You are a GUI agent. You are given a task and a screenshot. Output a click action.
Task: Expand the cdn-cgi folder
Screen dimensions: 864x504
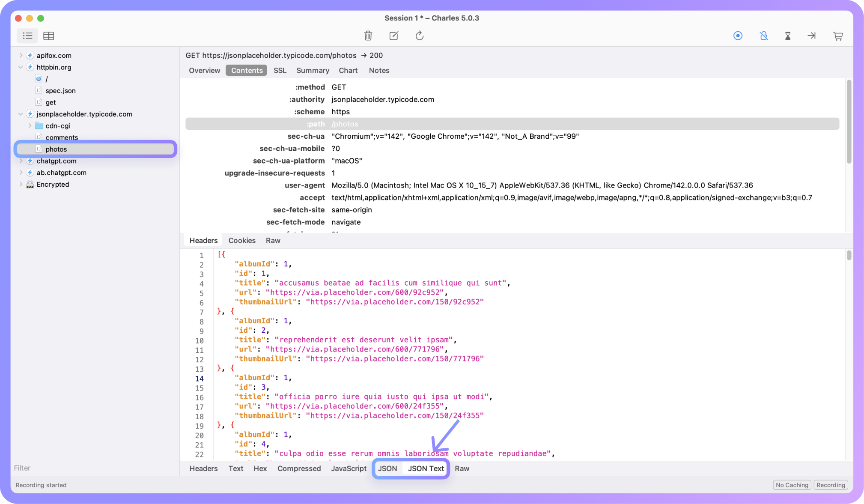point(30,125)
